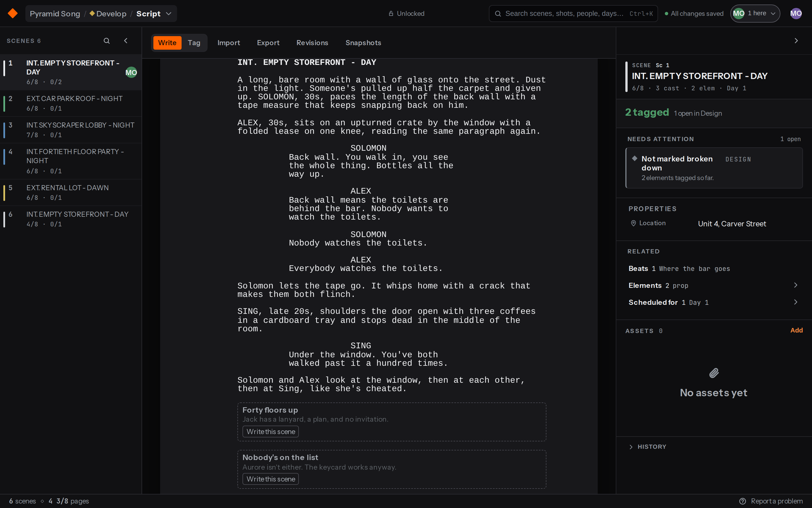Click the search icon in the top search bar

point(498,14)
